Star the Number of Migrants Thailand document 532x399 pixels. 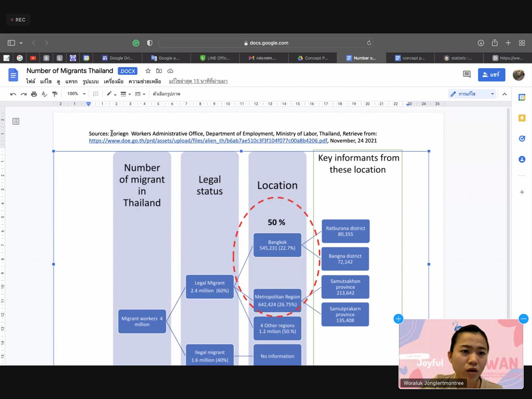point(148,71)
